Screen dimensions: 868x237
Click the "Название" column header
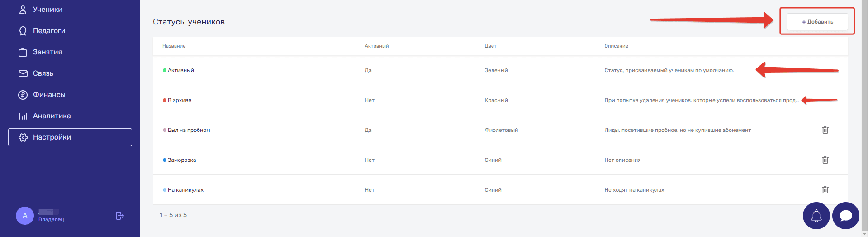(x=174, y=46)
